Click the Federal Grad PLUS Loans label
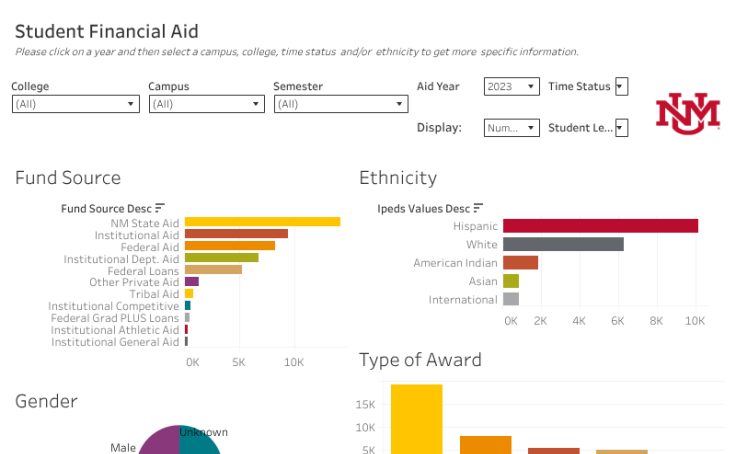 coord(115,318)
